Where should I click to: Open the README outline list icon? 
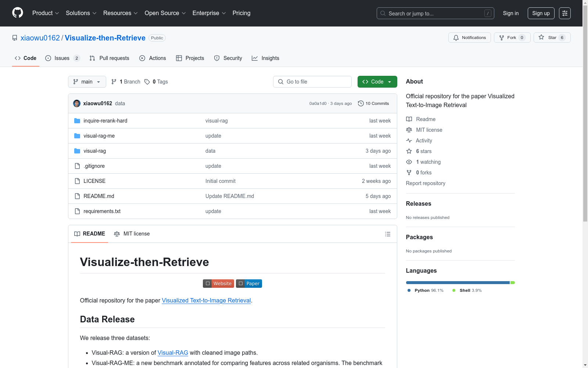387,234
